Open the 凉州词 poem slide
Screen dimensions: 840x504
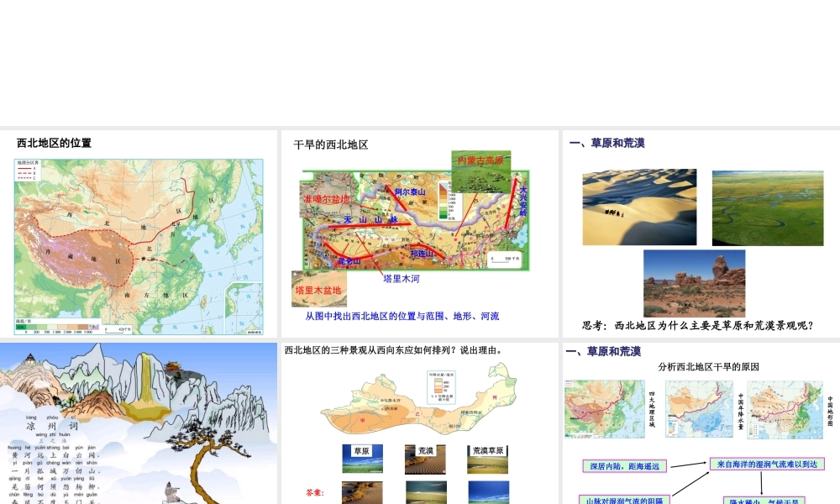point(139,423)
